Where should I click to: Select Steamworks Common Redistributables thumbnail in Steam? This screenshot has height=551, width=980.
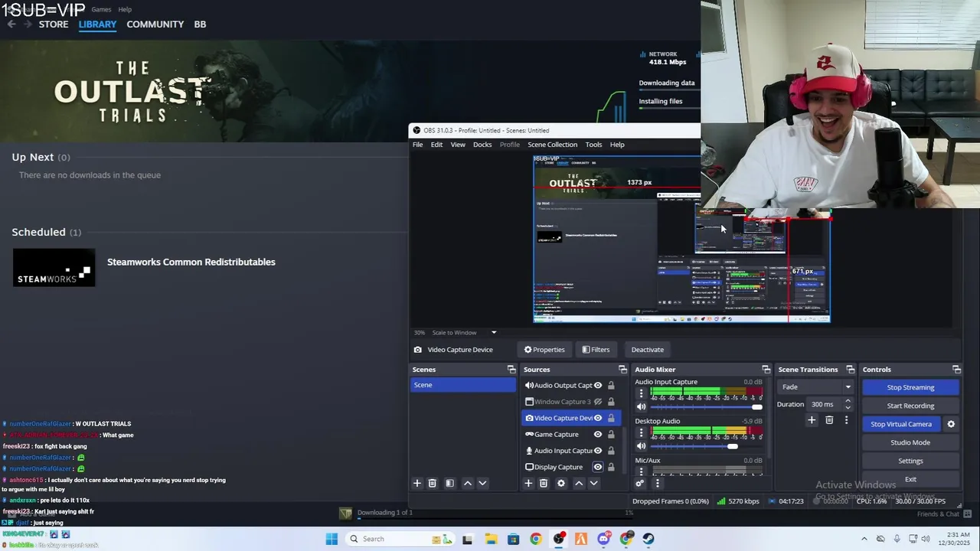(x=54, y=267)
